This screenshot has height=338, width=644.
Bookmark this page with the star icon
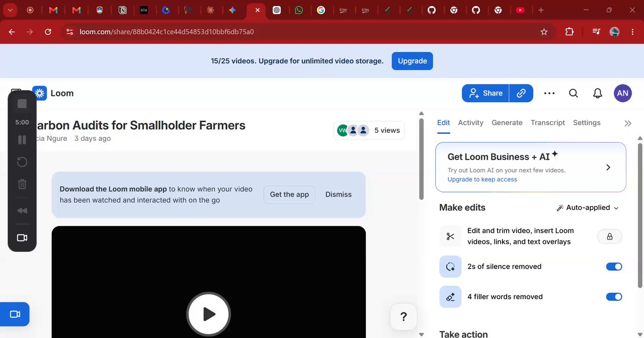[544, 32]
